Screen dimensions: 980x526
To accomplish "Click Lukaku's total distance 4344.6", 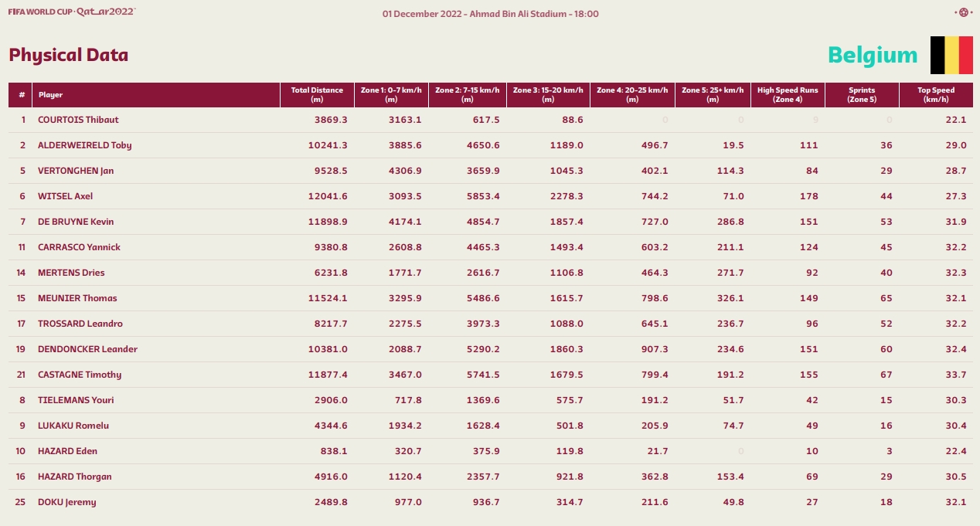I will [x=331, y=426].
